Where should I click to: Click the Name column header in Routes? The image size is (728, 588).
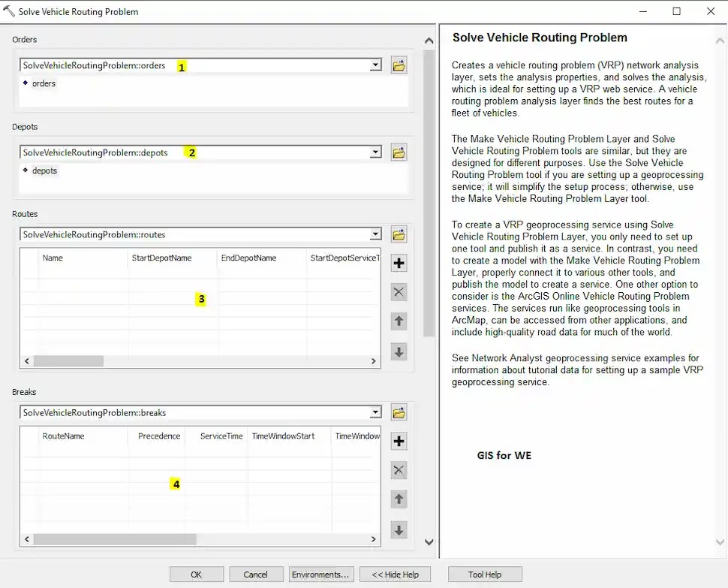coord(83,258)
